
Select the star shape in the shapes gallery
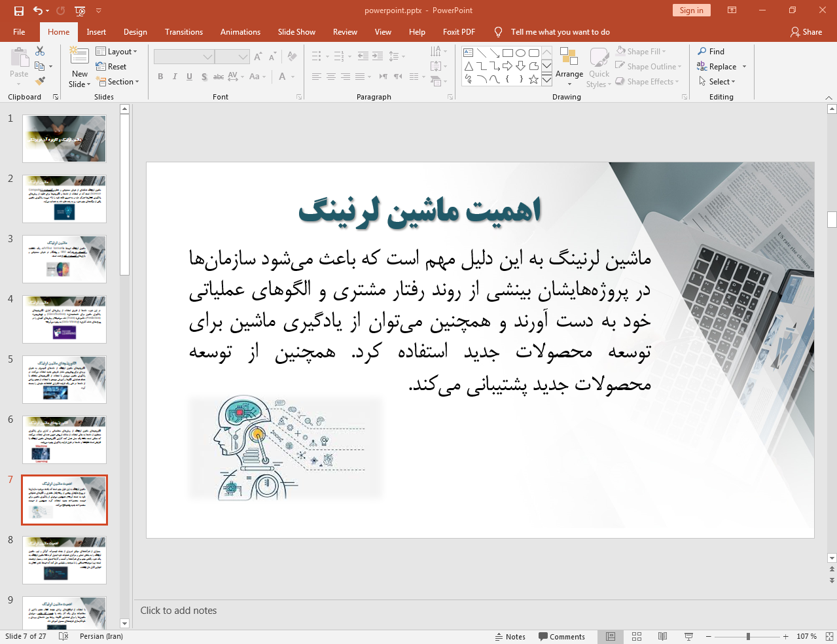coord(534,79)
